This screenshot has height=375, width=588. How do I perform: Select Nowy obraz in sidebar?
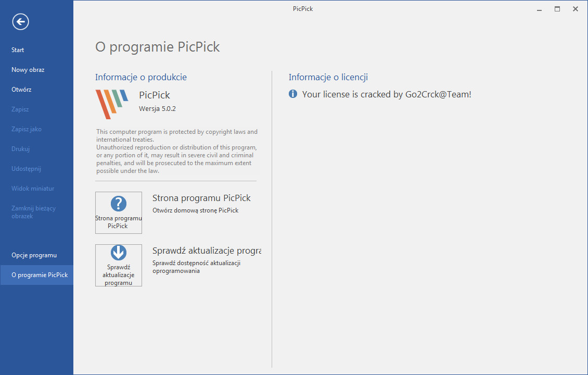coord(37,70)
